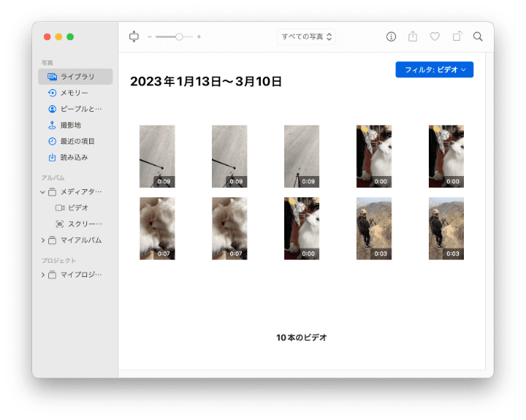
Task: Click the folder icon beside マイアルバム
Action: tap(52, 240)
